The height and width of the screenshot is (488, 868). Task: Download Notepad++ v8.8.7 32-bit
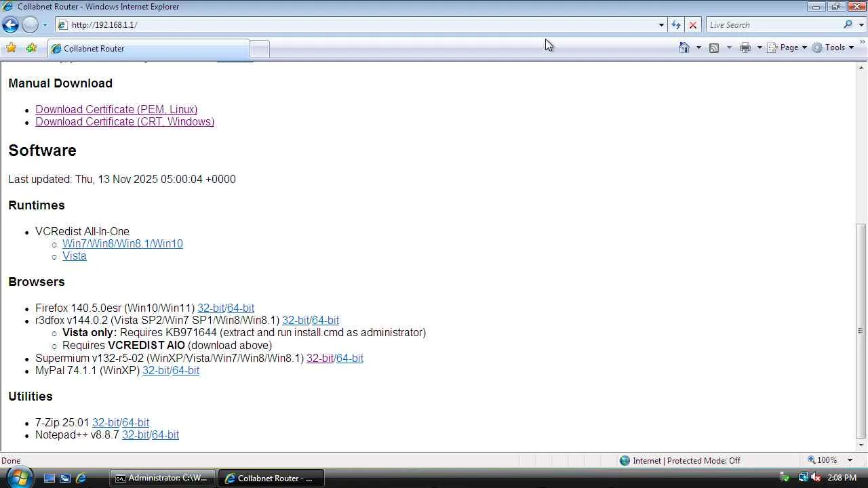click(136, 435)
